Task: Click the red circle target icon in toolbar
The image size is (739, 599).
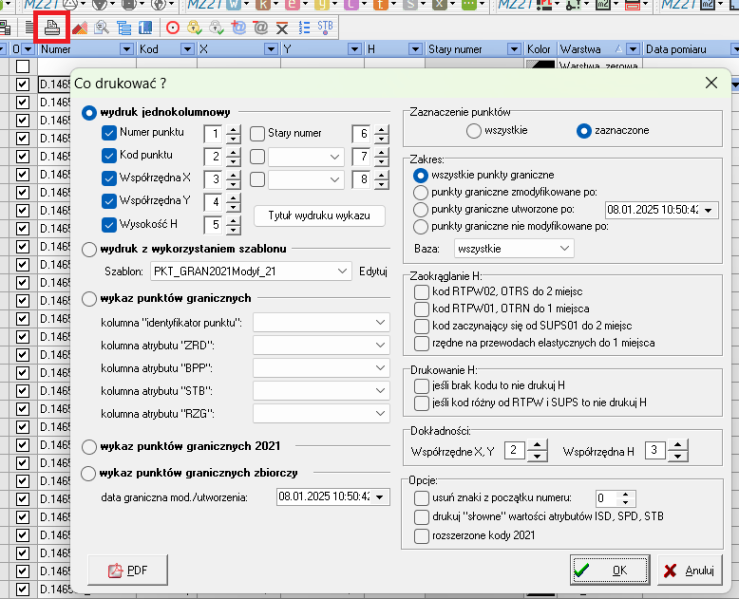Action: (173, 28)
